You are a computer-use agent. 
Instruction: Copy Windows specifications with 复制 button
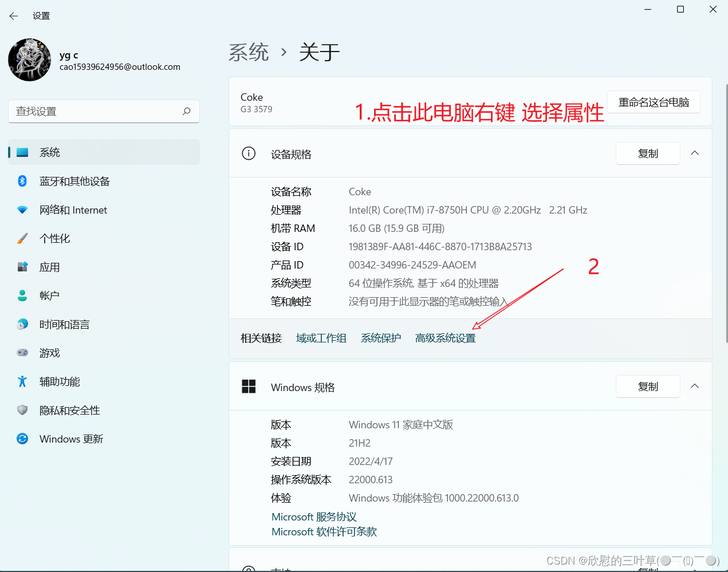(648, 386)
